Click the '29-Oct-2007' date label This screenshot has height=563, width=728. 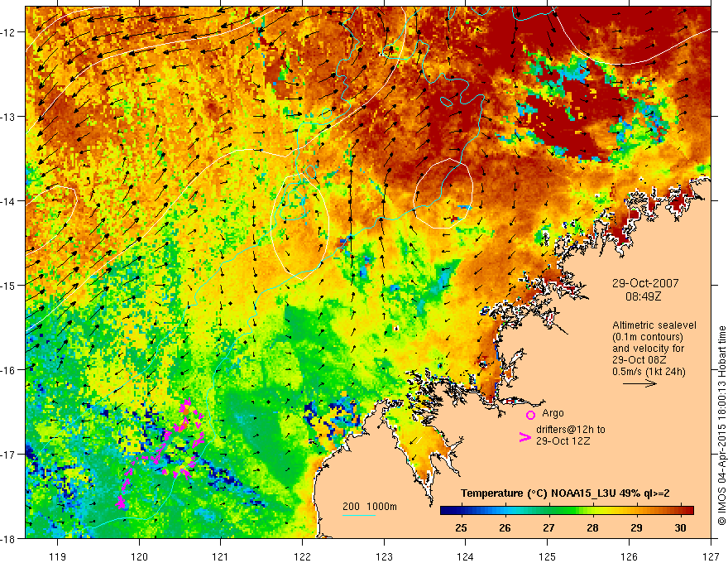click(x=645, y=283)
